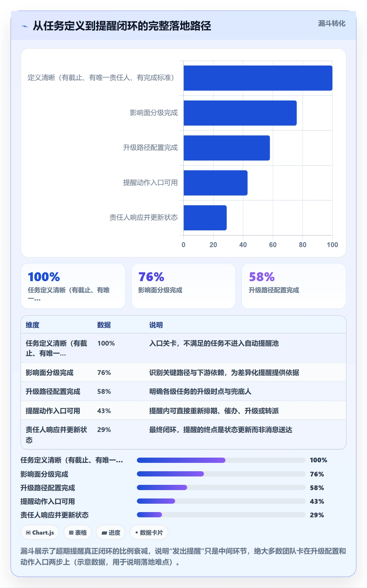
Task: Click the 维度 column header
Action: coord(33,325)
